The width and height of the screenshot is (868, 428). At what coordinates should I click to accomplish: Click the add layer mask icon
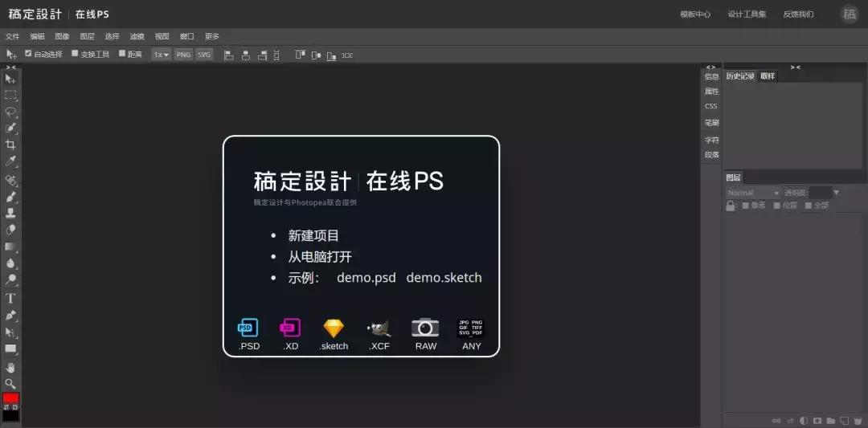tap(817, 421)
